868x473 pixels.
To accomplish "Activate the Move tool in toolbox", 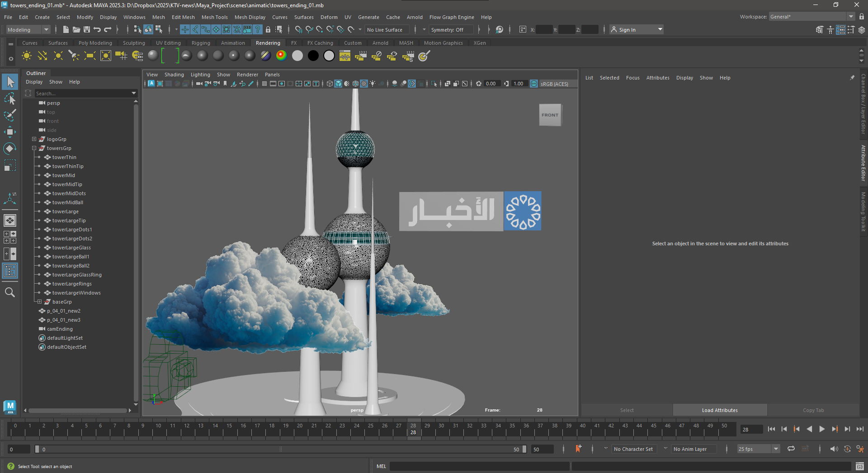I will tap(10, 132).
